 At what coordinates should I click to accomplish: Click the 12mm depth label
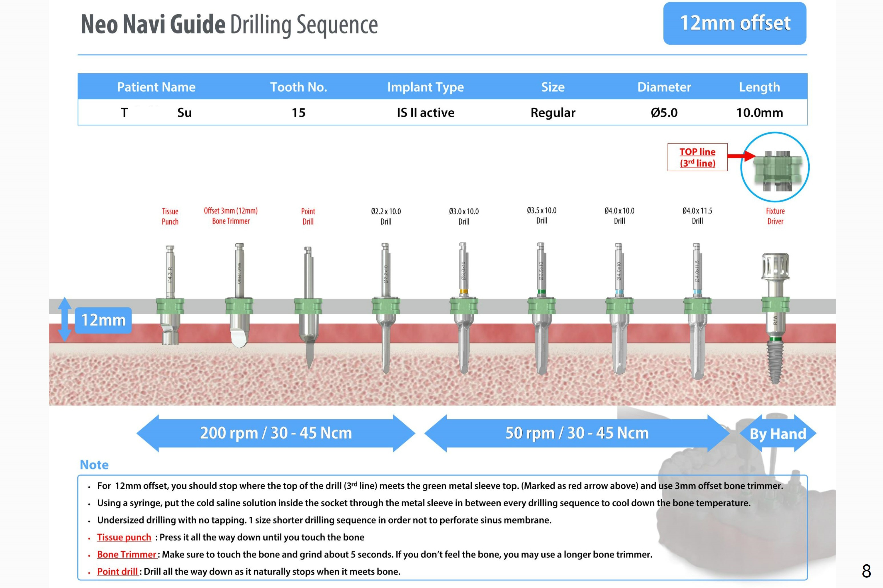103,320
